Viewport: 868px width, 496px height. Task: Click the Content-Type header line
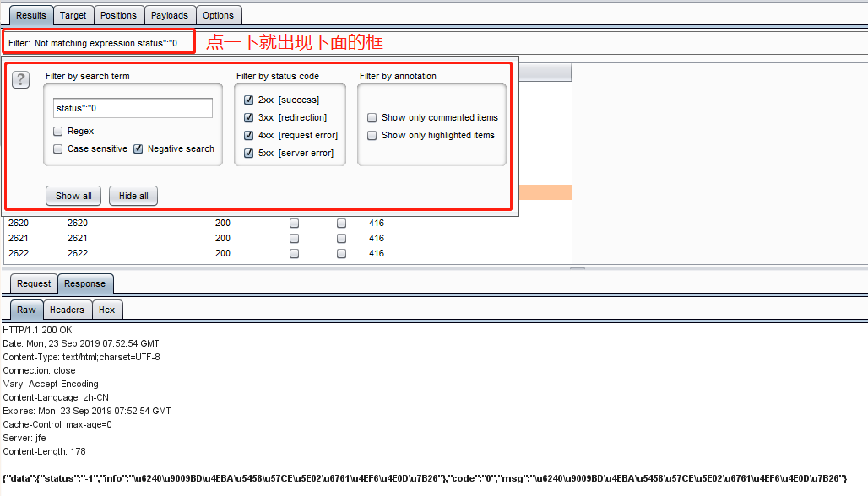tap(81, 357)
